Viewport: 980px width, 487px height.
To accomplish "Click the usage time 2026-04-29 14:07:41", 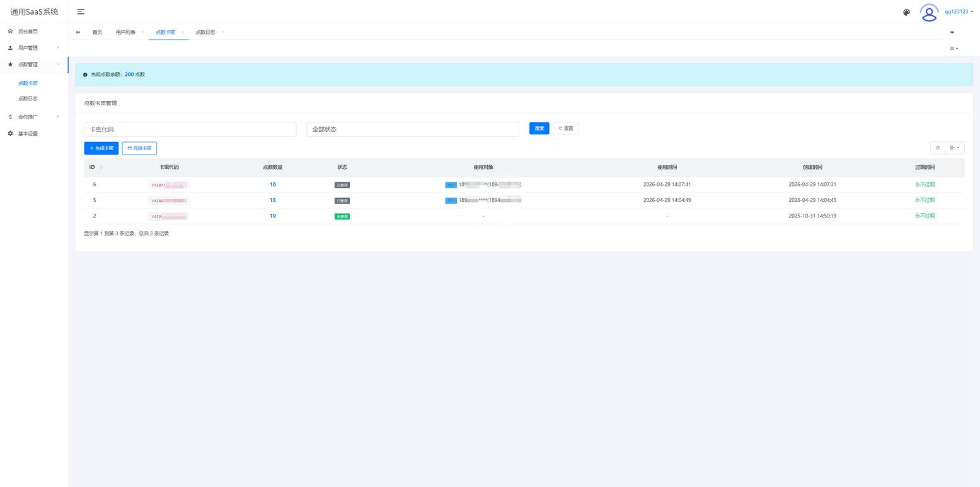I will (x=667, y=185).
